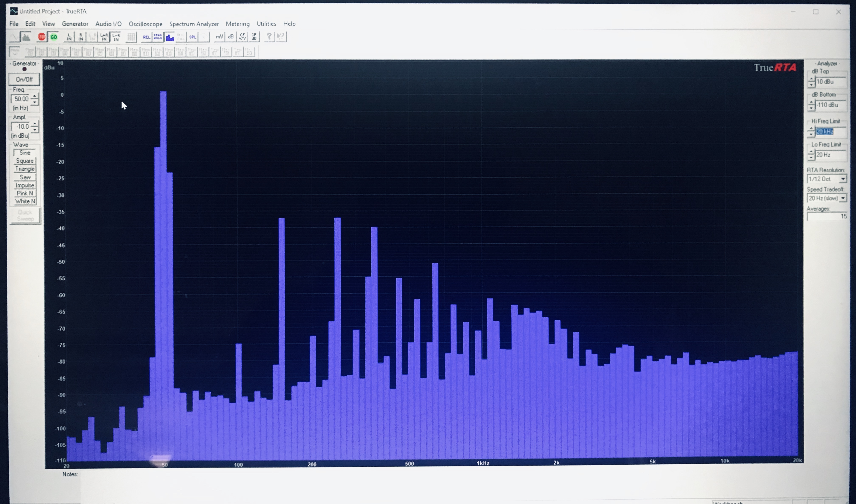856x504 pixels.
Task: Open the Audio I/O menu
Action: coord(108,24)
